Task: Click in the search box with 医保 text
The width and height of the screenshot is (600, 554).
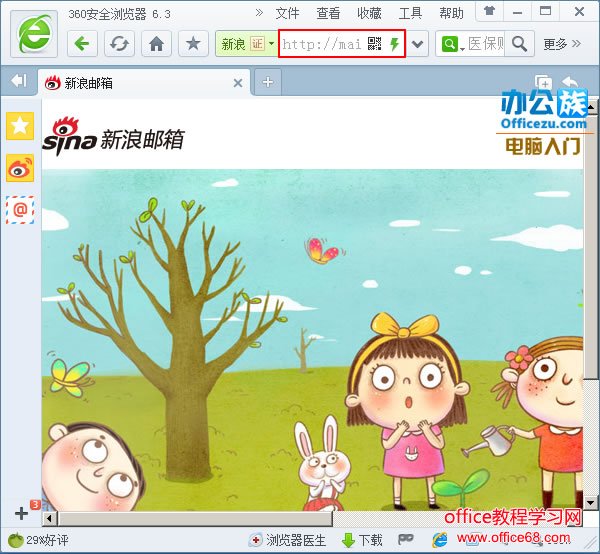Action: click(486, 44)
